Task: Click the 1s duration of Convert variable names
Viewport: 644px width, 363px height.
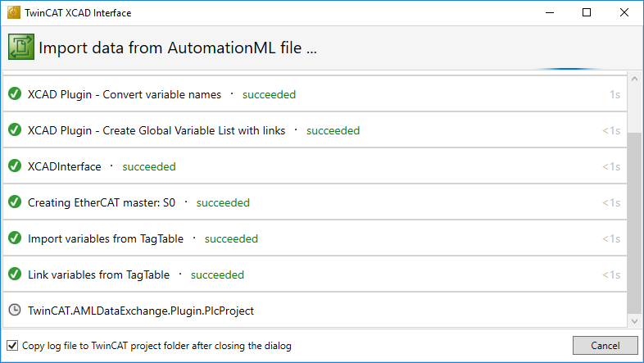Action: [615, 94]
